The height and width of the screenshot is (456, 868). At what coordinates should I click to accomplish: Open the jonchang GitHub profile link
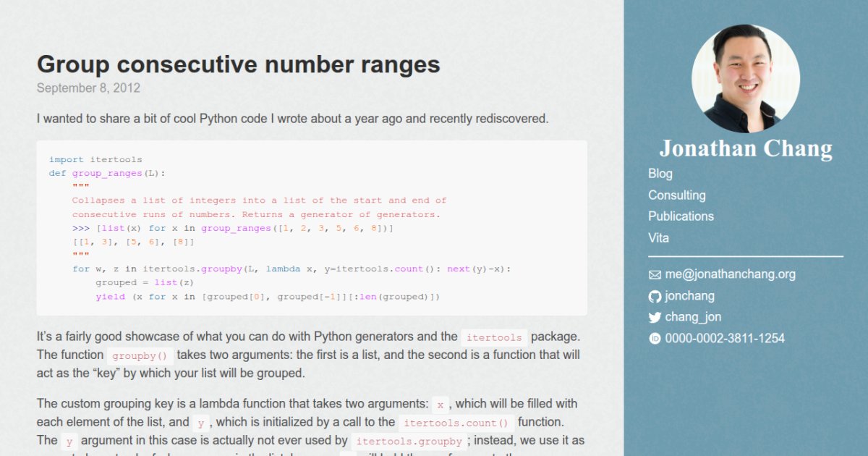(689, 295)
